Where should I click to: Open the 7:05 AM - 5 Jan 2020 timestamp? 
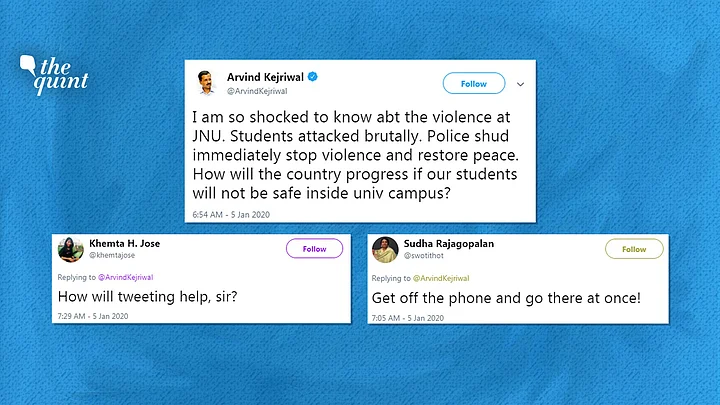click(408, 318)
